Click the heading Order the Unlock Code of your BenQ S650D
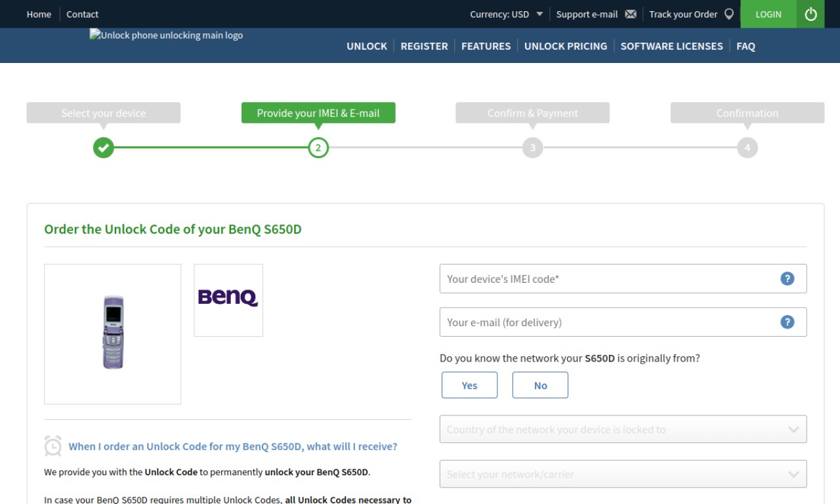This screenshot has height=504, width=840. [173, 230]
